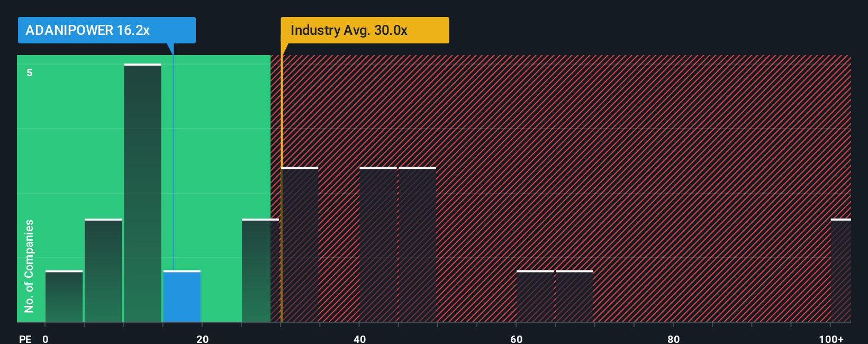Click the x-axis label 60
Viewport: 868px width, 344px height.
[x=517, y=339]
